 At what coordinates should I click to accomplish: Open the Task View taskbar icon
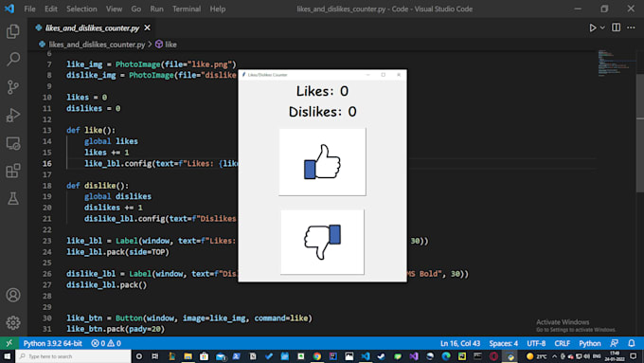point(154,356)
